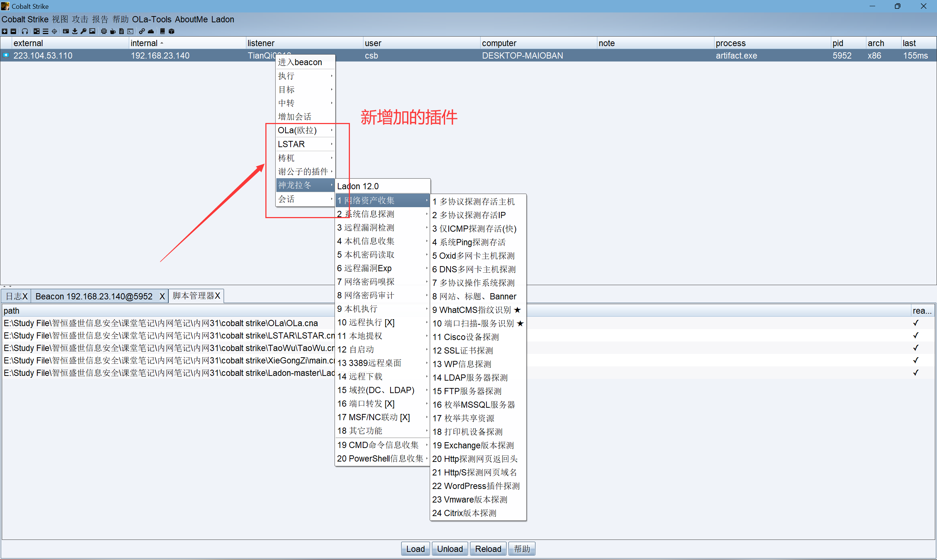Viewport: 937px width, 560px height.
Task: Click the crosshair targets view icon
Action: tap(54, 31)
